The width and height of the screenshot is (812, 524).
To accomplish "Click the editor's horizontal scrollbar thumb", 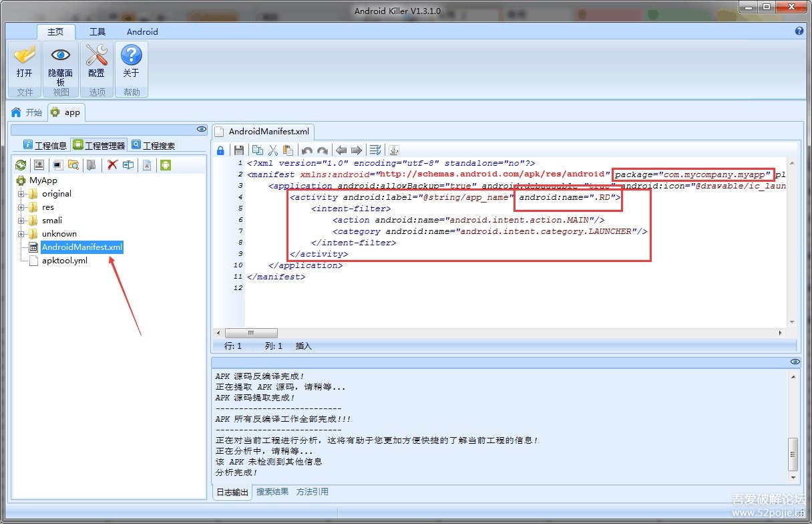I will tap(251, 333).
